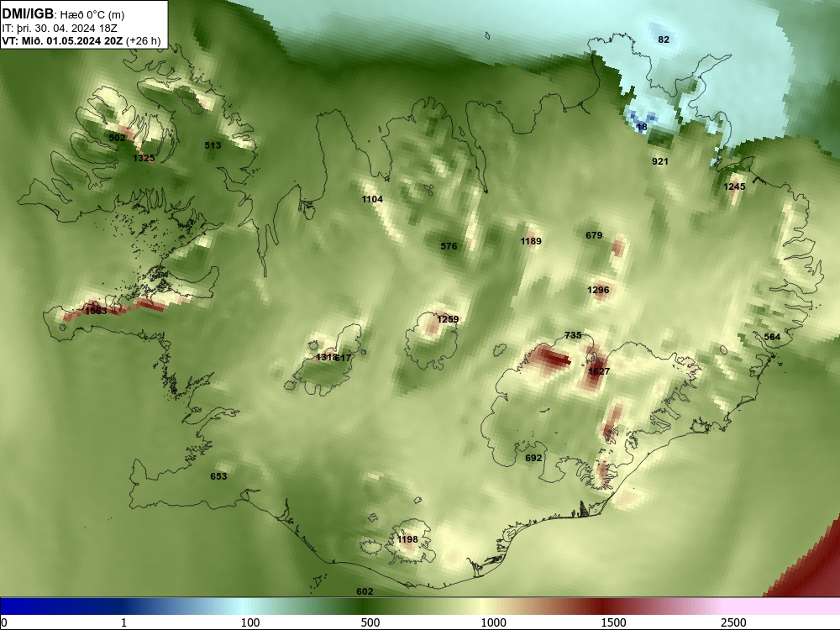Click the 1563 value on Snæfellsnes
This screenshot has width=840, height=630.
click(x=96, y=311)
